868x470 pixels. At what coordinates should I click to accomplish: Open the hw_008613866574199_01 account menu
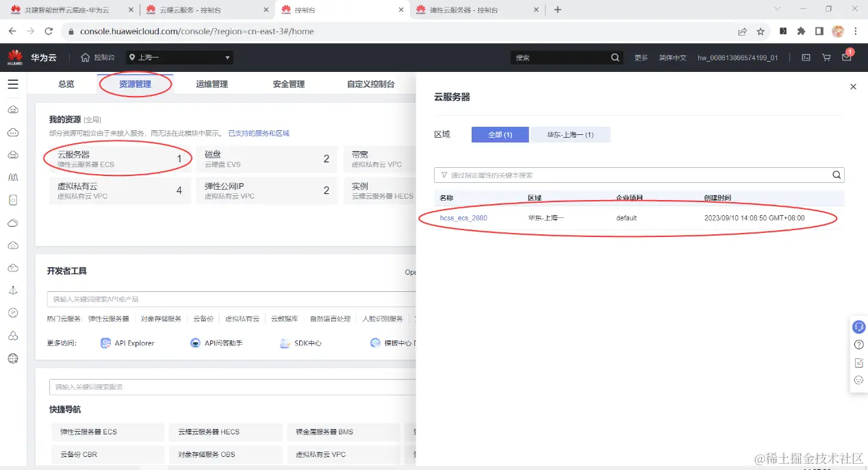[737, 58]
